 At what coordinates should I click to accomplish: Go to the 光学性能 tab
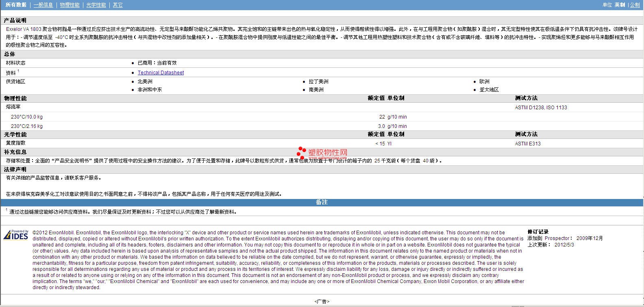point(96,5)
